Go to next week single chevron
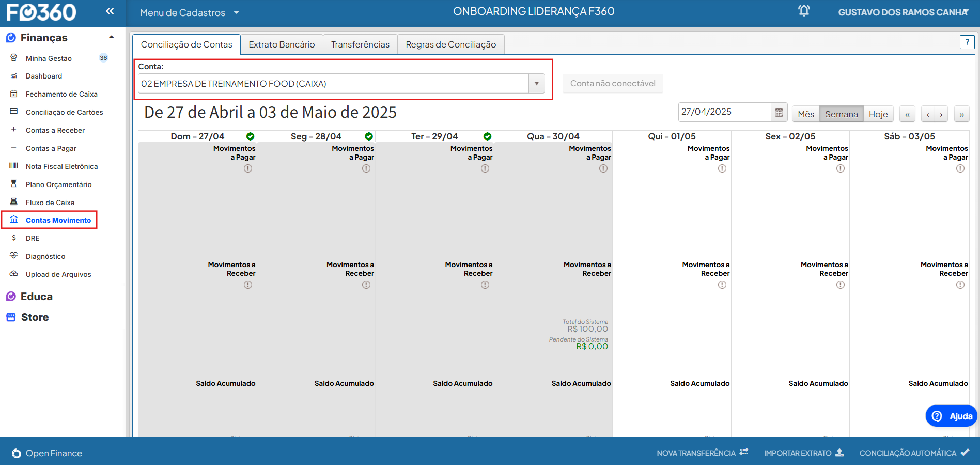This screenshot has width=980, height=465. [941, 114]
